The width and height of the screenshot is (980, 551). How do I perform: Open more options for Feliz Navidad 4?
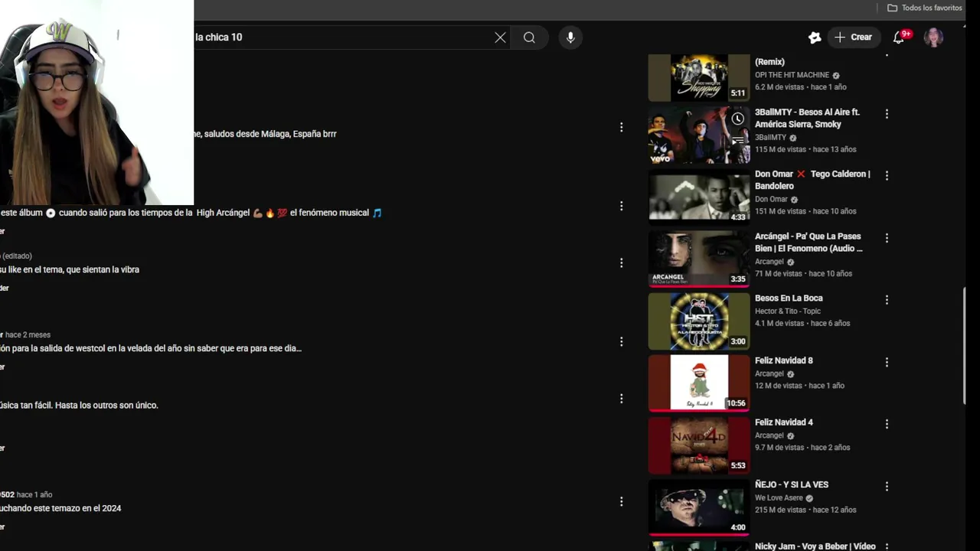887,424
